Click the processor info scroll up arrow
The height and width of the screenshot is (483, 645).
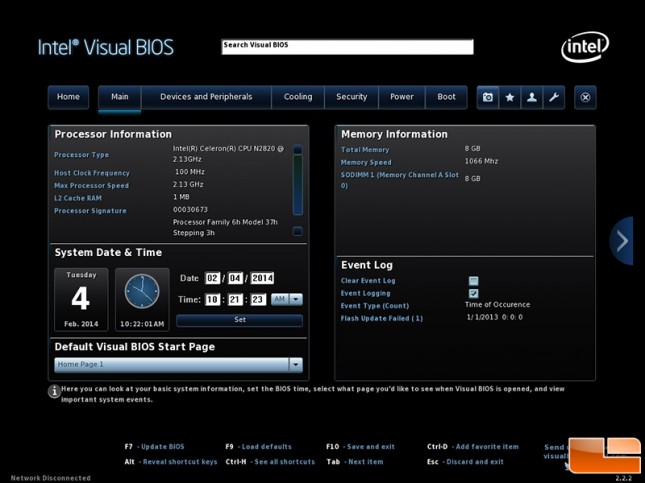[297, 149]
